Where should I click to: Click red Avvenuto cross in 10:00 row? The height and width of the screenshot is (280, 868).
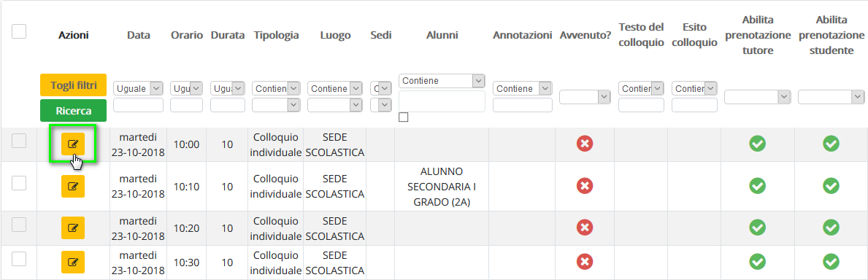point(585,144)
